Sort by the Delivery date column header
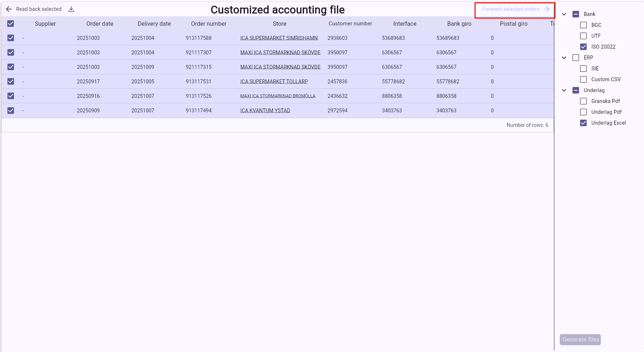The width and height of the screenshot is (644, 352). (154, 24)
